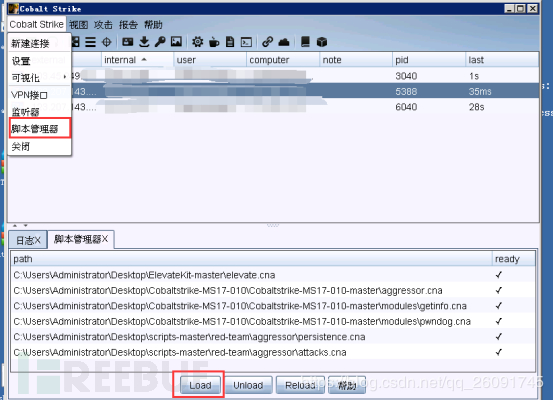Expand the 可视化 submenu arrow

[x=65, y=77]
